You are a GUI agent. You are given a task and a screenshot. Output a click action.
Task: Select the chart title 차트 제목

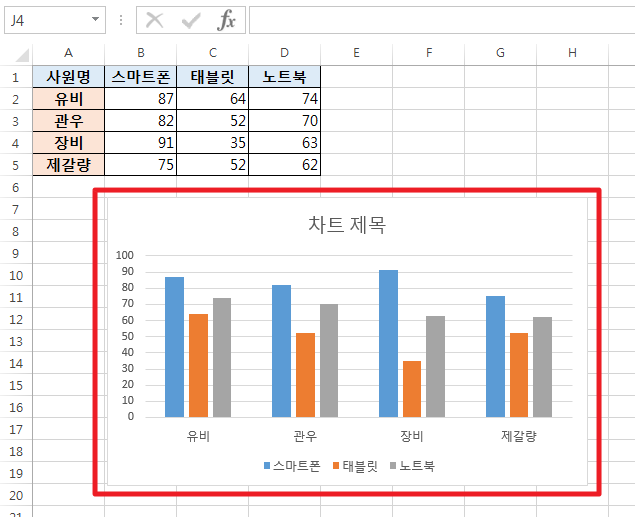[x=347, y=225]
